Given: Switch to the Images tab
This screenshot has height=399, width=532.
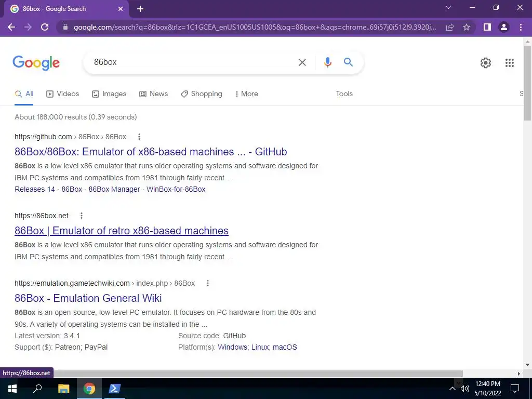Looking at the screenshot, I should (x=109, y=94).
